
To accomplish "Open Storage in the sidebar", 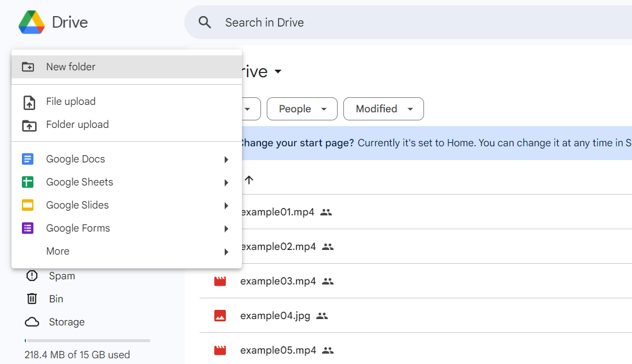I will point(67,322).
